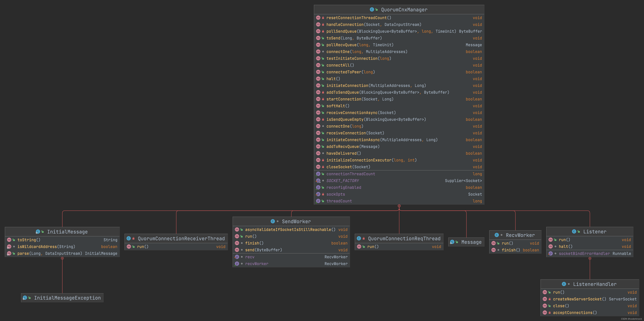
Task: Click the inner-class connector under InitialMessage
Action: (x=62, y=258)
